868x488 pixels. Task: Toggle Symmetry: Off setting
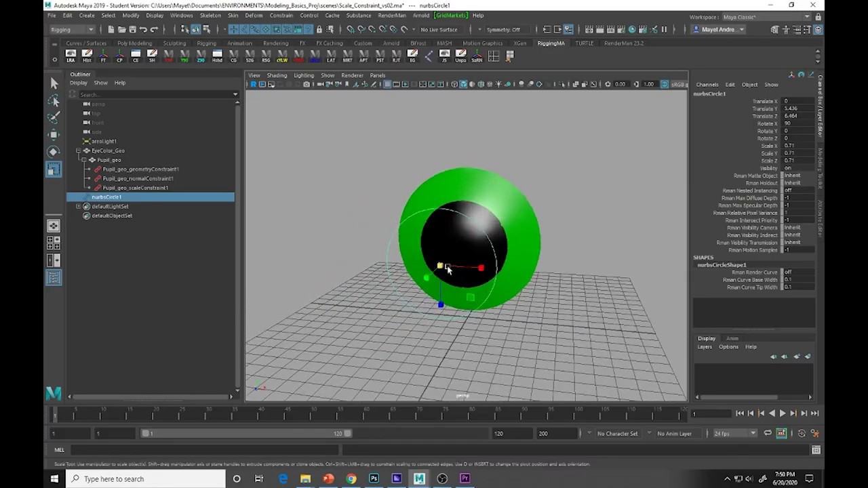(x=503, y=30)
